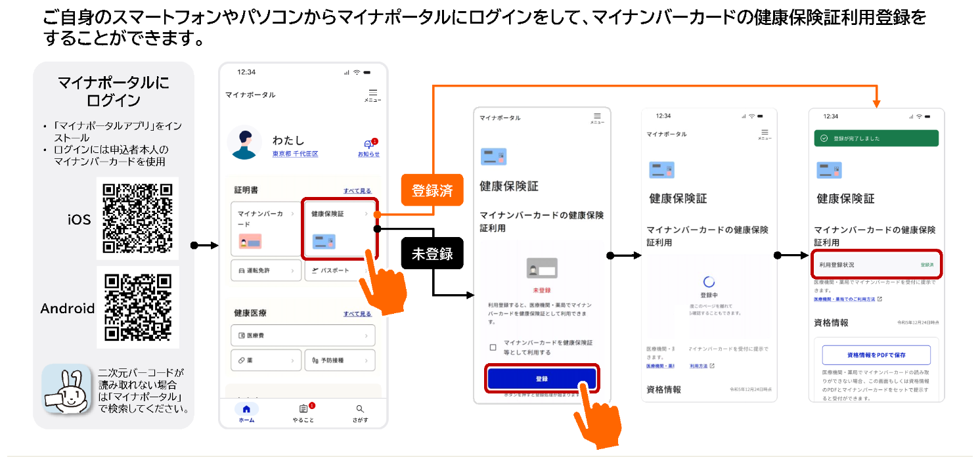The width and height of the screenshot is (980, 457).
Task: Open the 運転免許 item
Action: click(x=266, y=270)
